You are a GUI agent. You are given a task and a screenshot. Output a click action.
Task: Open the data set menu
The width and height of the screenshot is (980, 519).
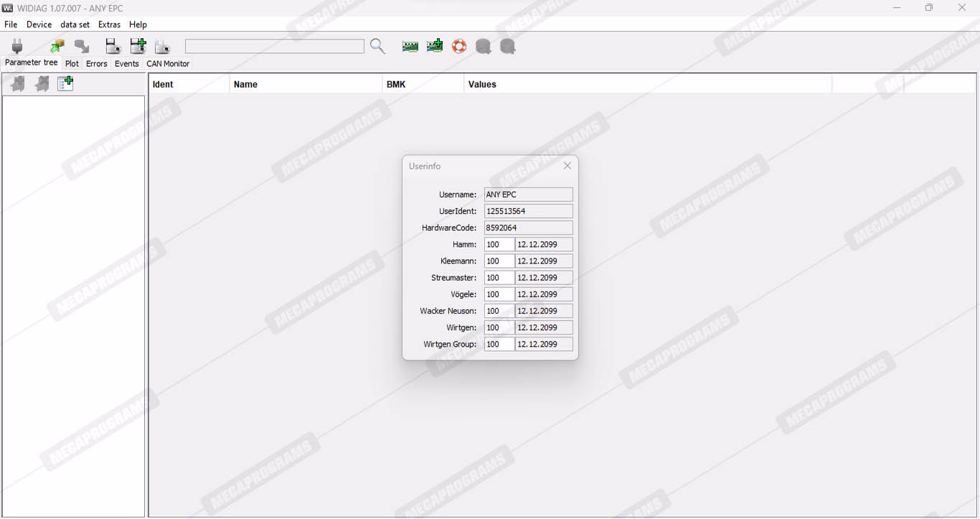[75, 24]
